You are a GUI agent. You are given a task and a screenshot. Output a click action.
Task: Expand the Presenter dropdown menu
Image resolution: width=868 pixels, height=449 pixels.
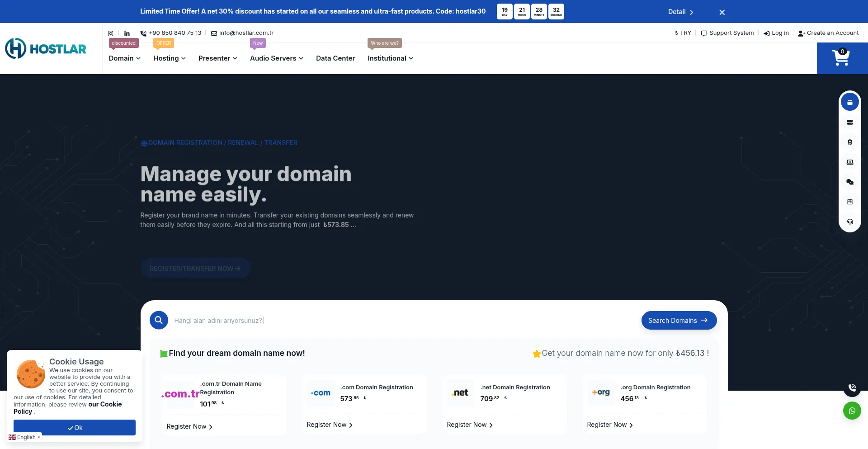click(x=218, y=58)
